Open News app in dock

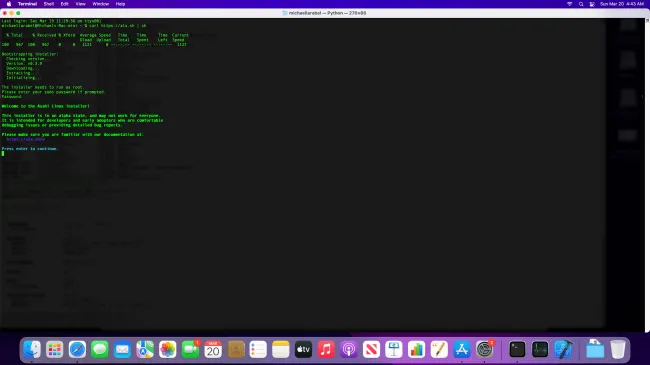(371, 349)
